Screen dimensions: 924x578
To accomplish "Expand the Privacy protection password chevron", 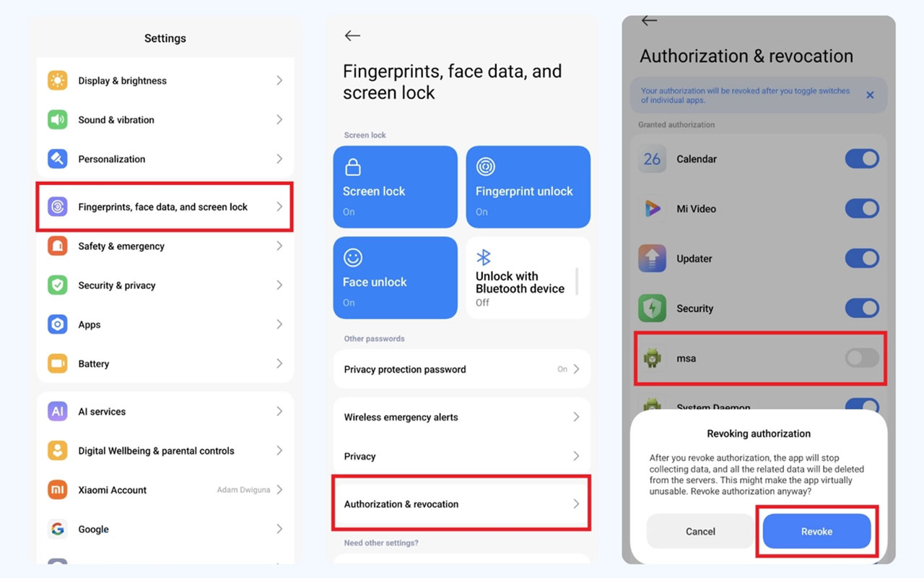I will [576, 369].
